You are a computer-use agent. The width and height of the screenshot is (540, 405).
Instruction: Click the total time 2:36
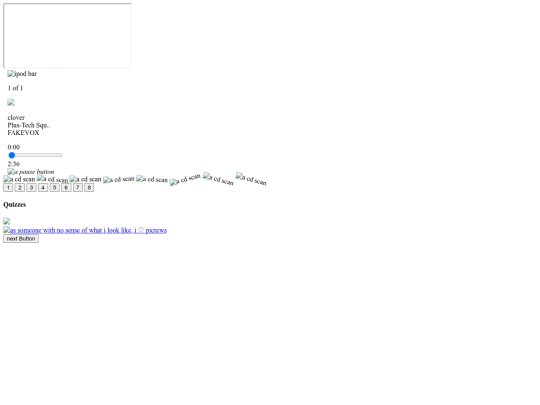pos(14,164)
